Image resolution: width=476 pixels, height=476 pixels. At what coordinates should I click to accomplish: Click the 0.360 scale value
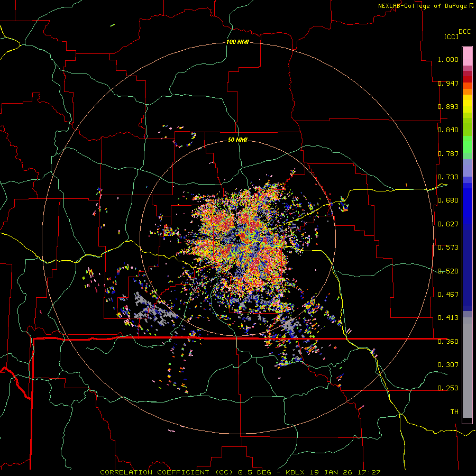pos(448,342)
